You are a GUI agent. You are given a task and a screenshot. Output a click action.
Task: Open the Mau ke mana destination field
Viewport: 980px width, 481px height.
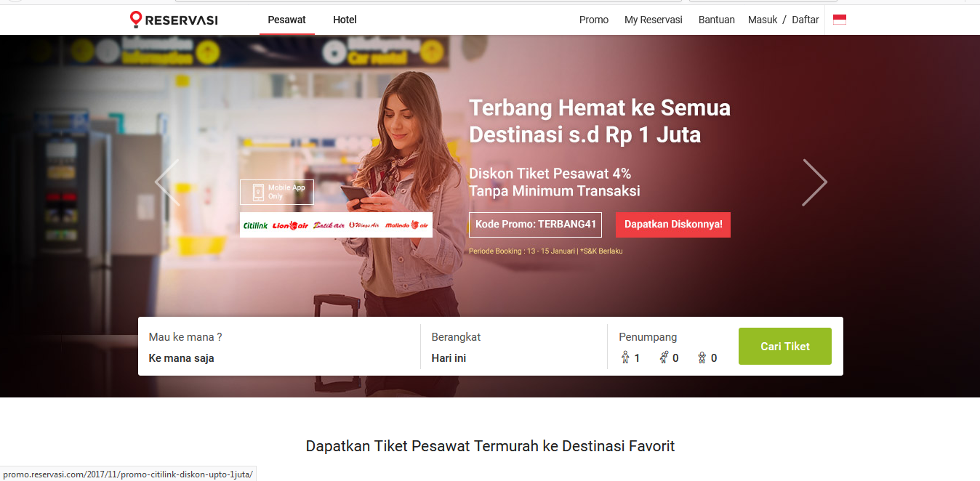[279, 347]
